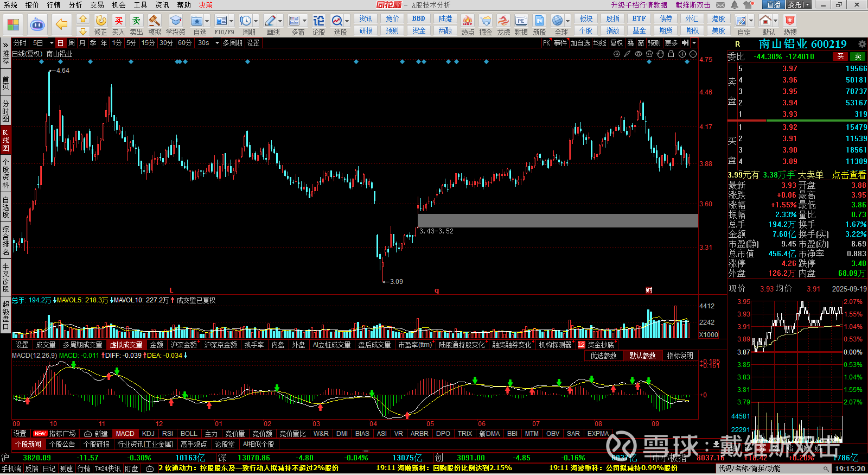This screenshot has width=868, height=475.
Task: Open the 卖出 sell toolbar icon
Action: (136, 25)
